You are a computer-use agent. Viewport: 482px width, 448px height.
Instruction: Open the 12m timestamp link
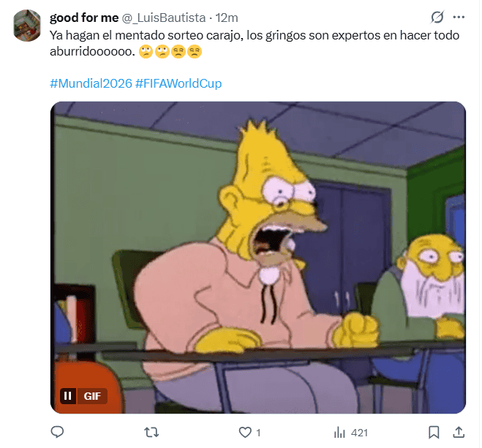coord(227,18)
